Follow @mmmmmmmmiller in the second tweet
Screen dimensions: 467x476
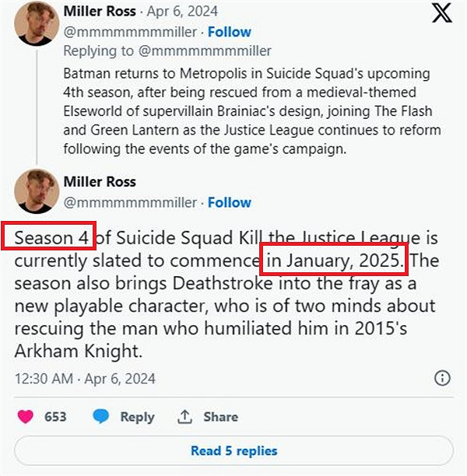click(229, 202)
